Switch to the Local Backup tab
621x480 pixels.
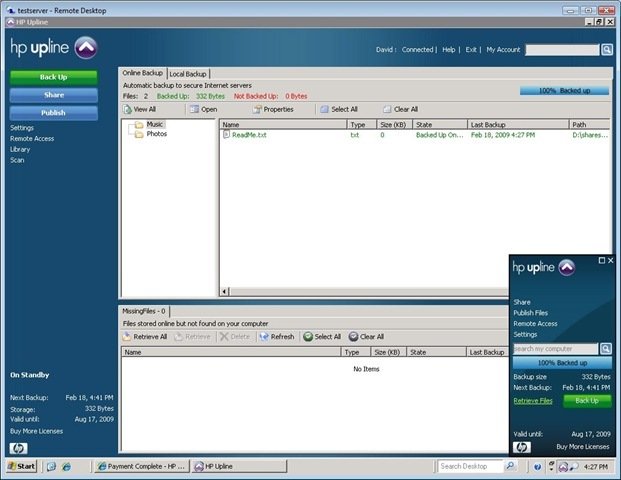pyautogui.click(x=188, y=74)
